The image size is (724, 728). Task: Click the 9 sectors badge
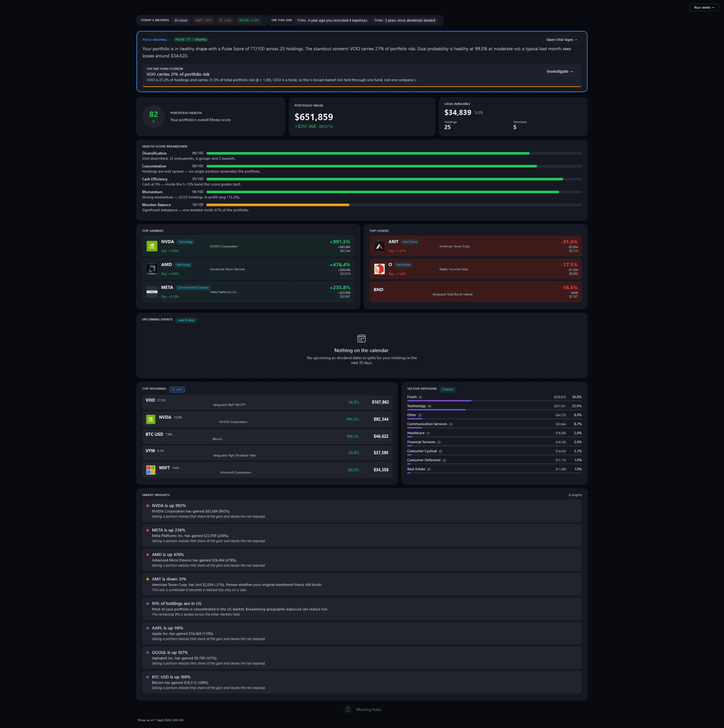point(448,390)
